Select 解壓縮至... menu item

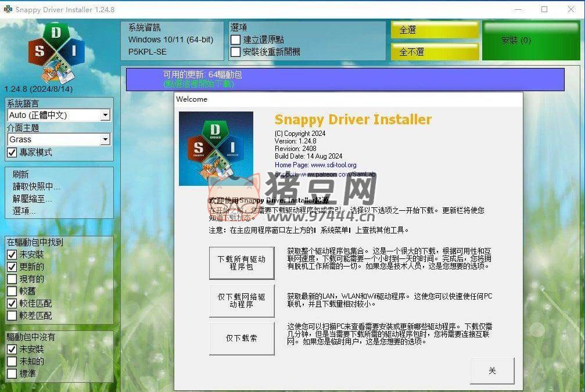pyautogui.click(x=33, y=199)
